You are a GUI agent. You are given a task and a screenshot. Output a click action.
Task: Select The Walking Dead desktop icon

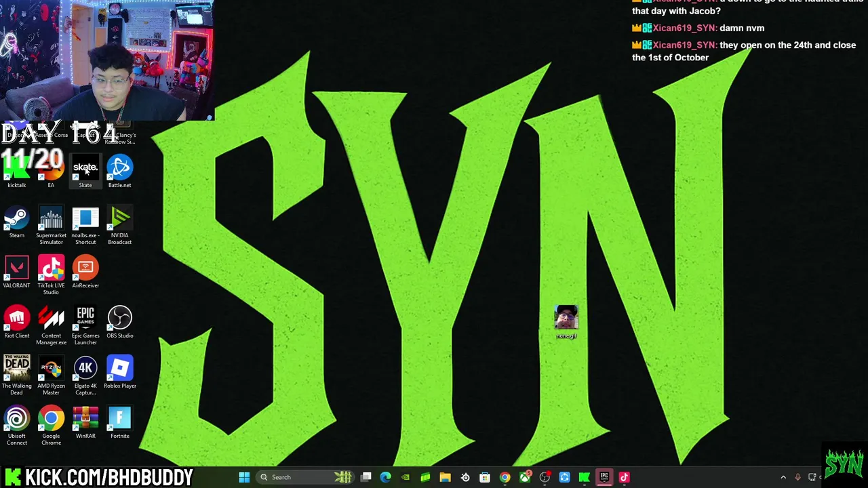click(16, 376)
